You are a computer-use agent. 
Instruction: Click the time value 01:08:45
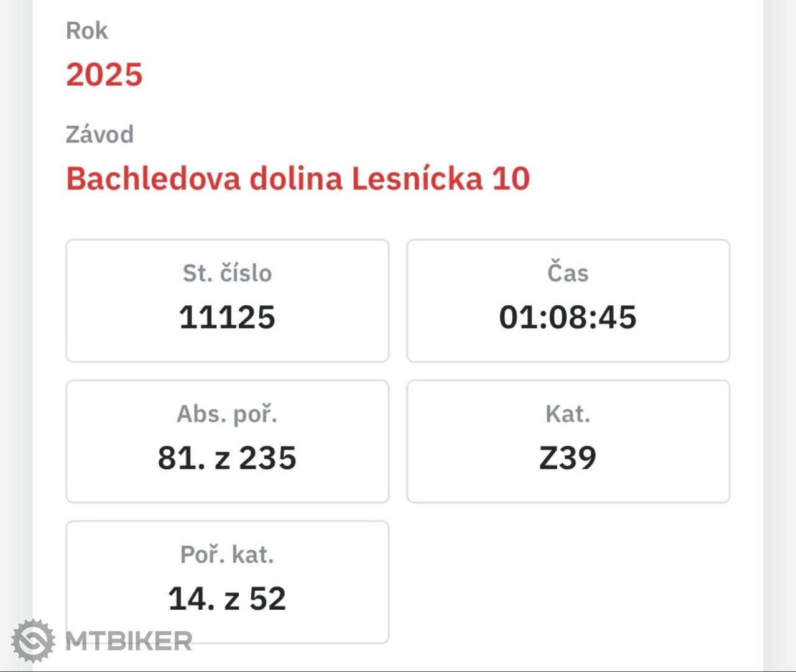568,317
